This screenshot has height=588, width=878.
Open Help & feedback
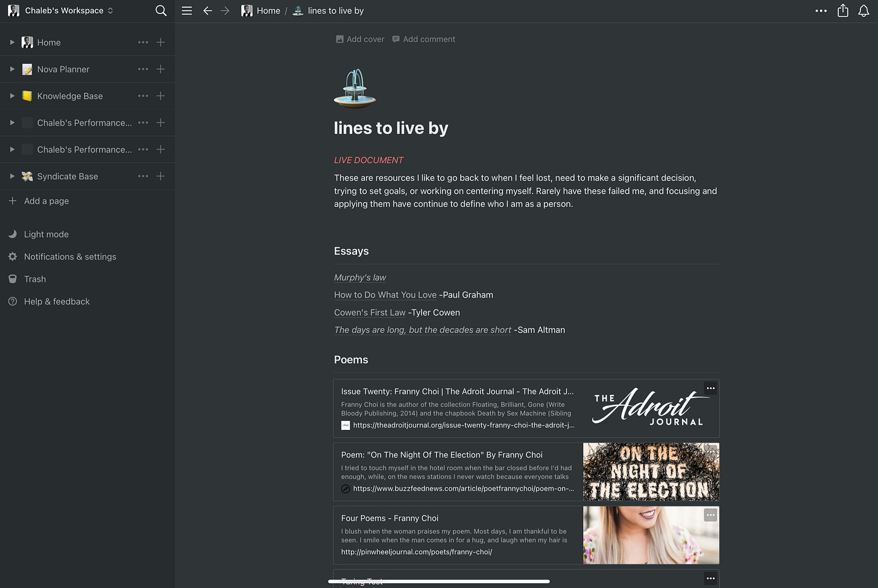click(x=57, y=302)
